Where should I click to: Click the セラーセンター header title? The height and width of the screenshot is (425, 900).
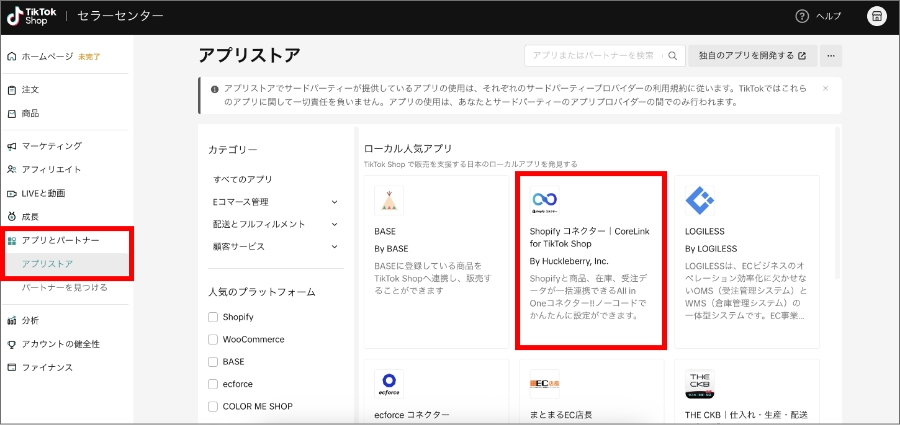pos(120,16)
